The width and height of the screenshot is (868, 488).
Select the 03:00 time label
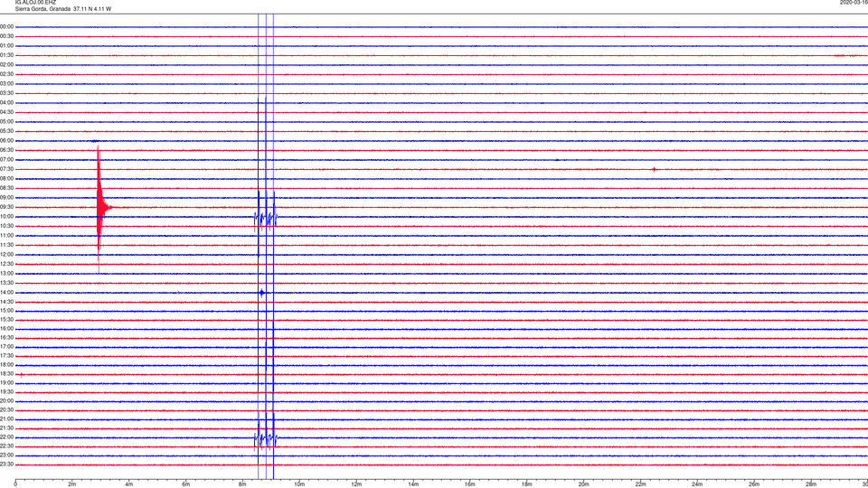[x=6, y=83]
